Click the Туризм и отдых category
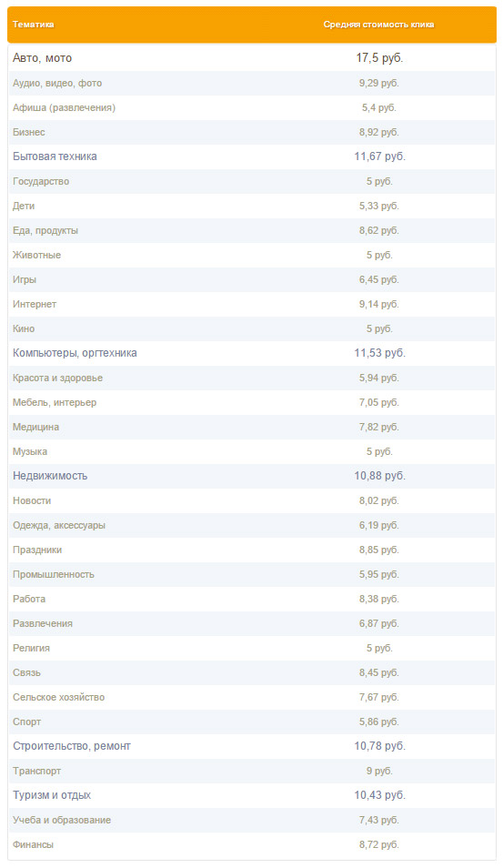503x868 pixels. click(52, 795)
